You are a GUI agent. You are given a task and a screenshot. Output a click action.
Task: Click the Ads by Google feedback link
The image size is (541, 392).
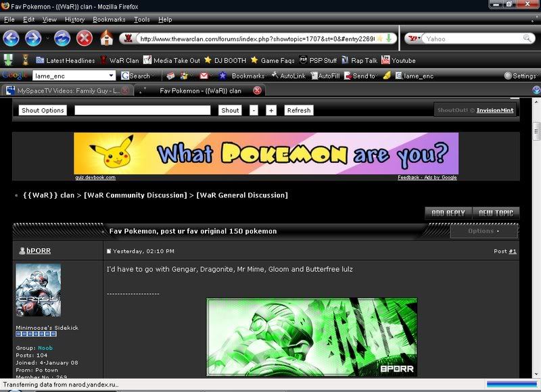pyautogui.click(x=427, y=178)
